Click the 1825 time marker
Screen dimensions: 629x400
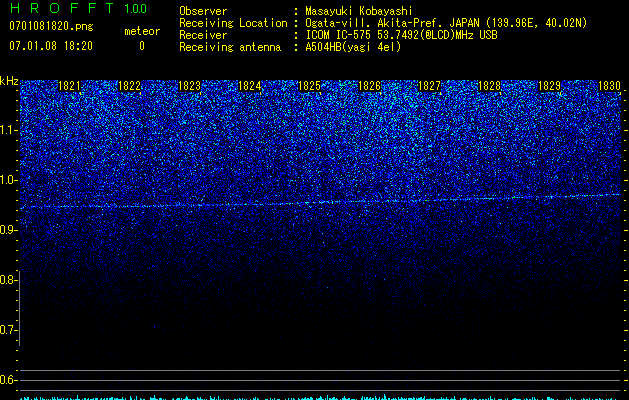click(x=309, y=86)
